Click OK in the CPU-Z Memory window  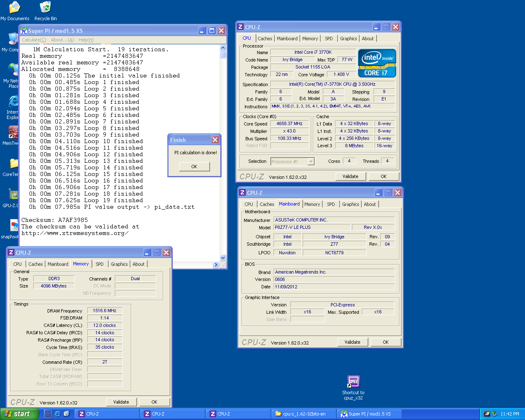[154, 402]
